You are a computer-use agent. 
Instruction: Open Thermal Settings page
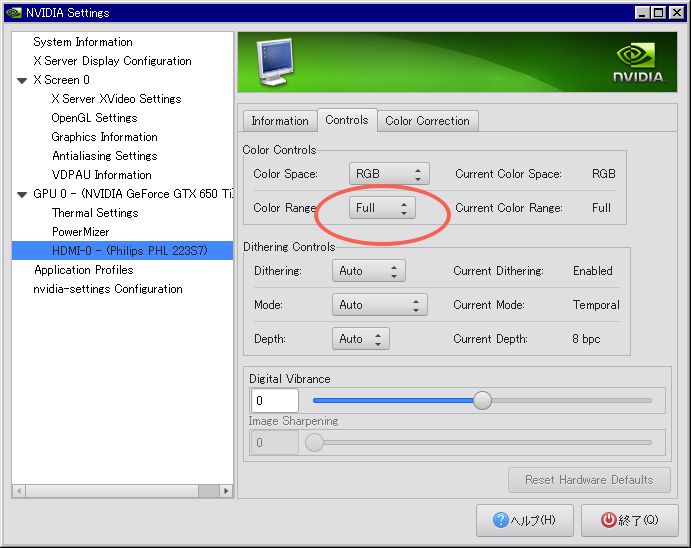[x=95, y=213]
